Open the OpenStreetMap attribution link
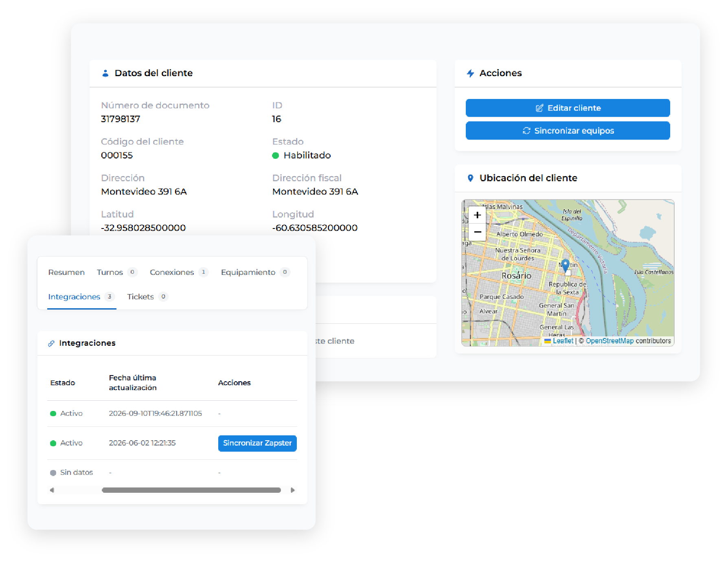 point(610,341)
